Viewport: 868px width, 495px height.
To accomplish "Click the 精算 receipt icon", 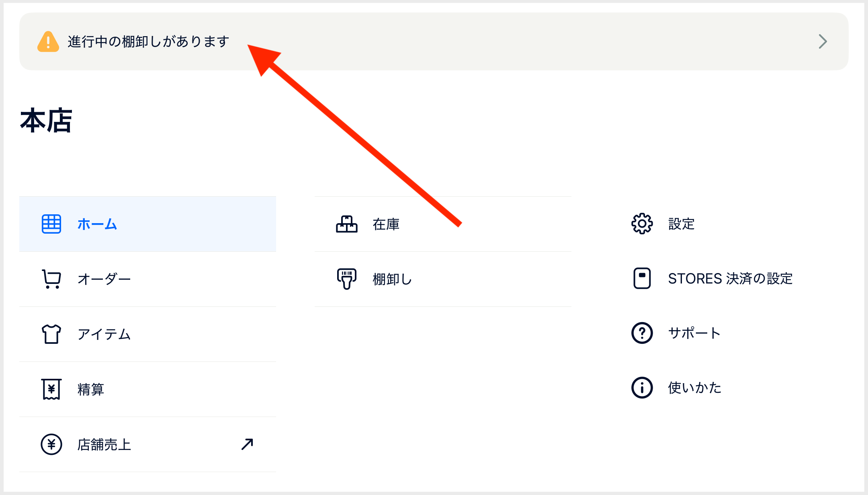I will pyautogui.click(x=51, y=389).
